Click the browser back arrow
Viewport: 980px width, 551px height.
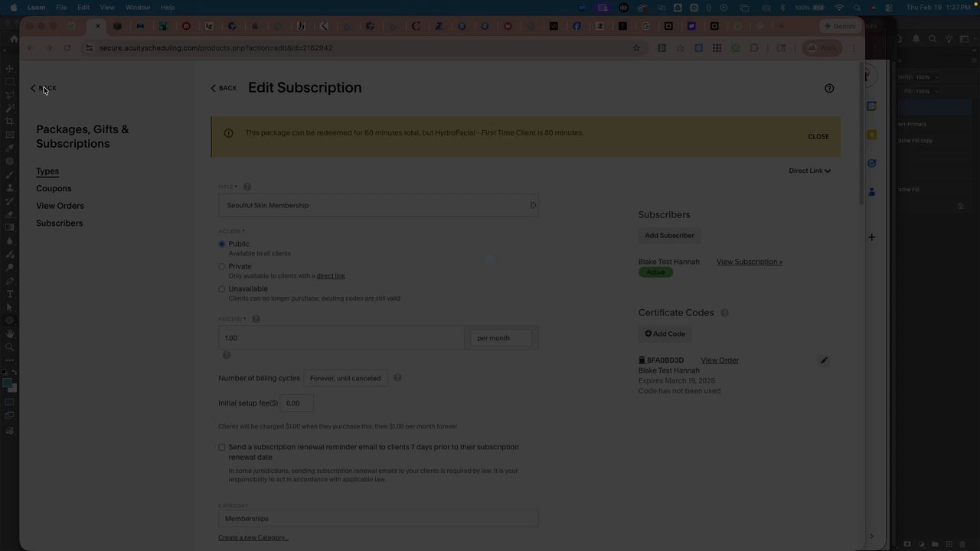(x=31, y=47)
